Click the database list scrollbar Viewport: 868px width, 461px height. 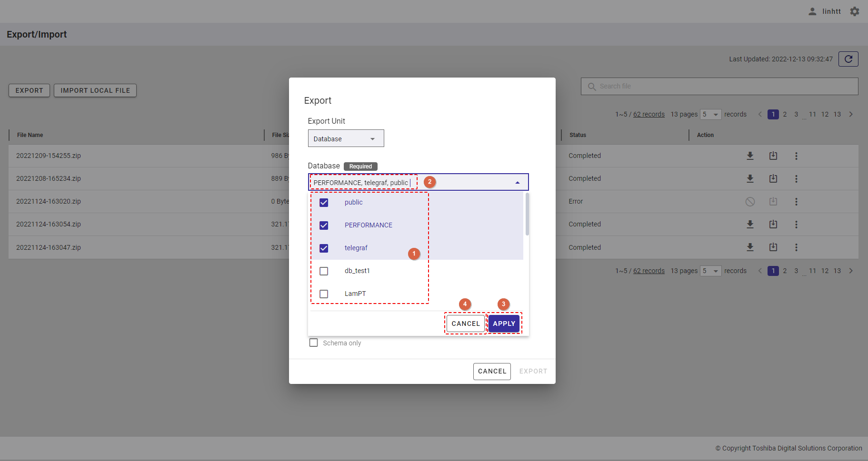pos(527,214)
